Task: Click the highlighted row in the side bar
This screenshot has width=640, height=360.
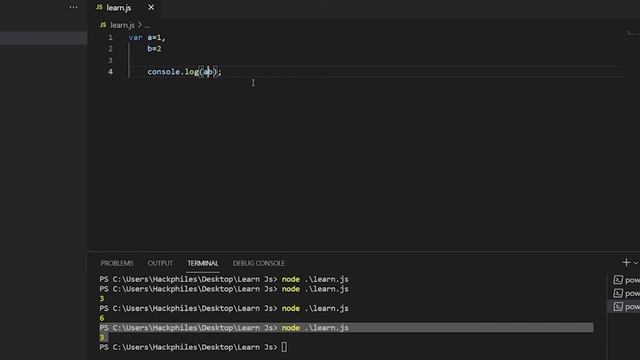Action: pos(43,38)
